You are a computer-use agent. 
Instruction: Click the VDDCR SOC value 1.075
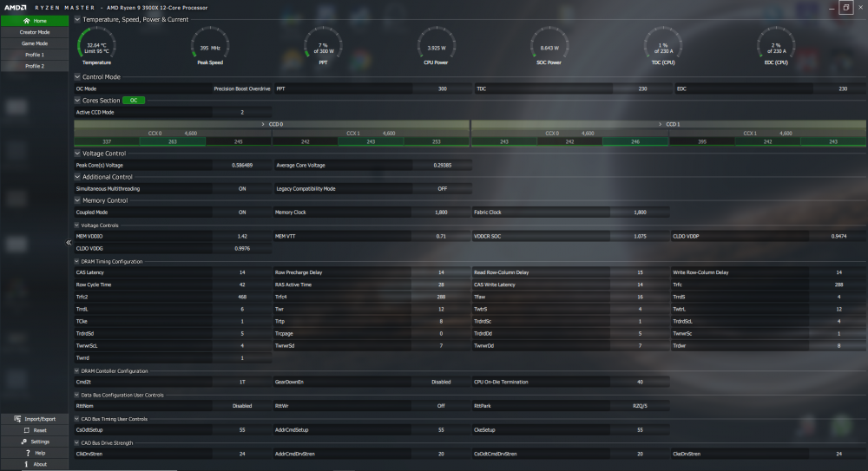click(640, 236)
